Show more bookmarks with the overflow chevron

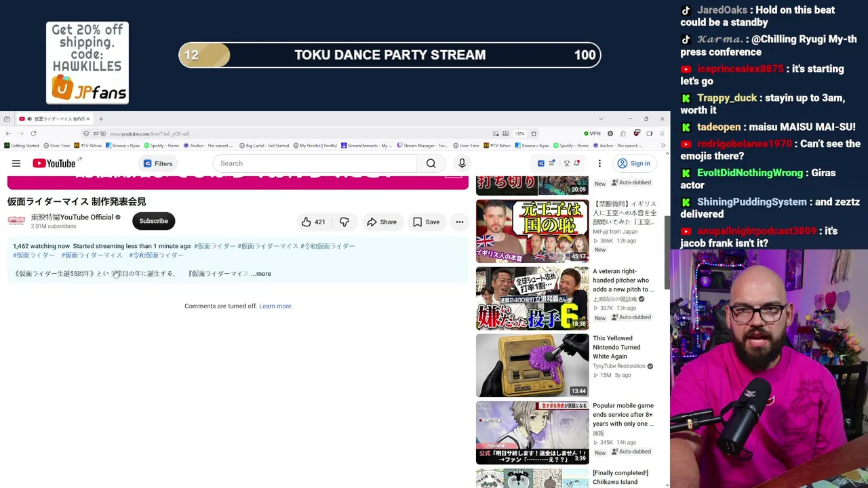coord(663,146)
